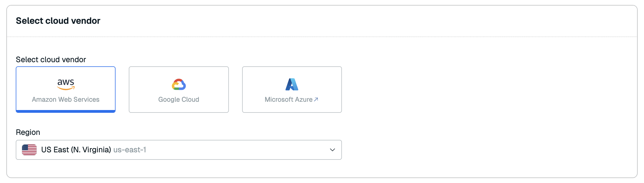Click the blue selection bar under AWS card
644x183 pixels.
(x=66, y=111)
